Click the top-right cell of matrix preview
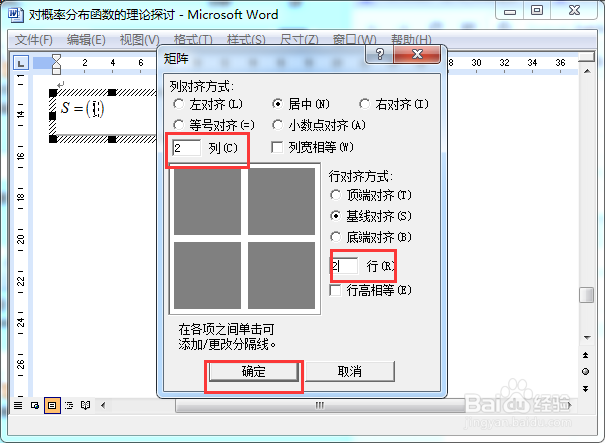The height and width of the screenshot is (443, 605). [x=281, y=201]
